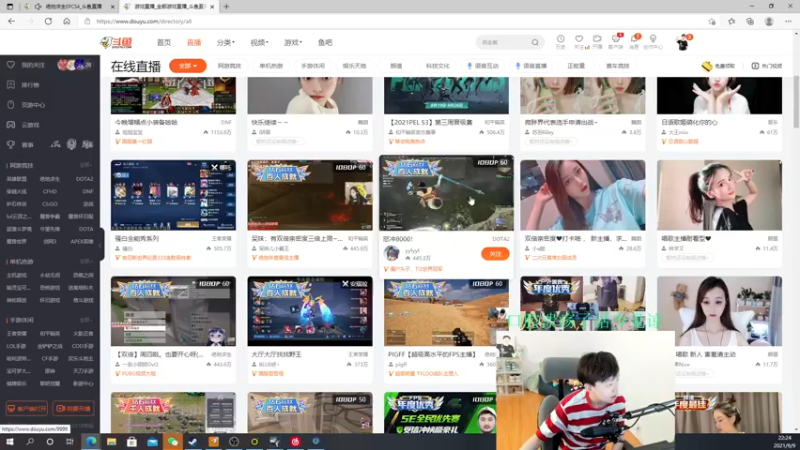
Task: Click the search magnifier icon in the header
Action: (x=535, y=42)
